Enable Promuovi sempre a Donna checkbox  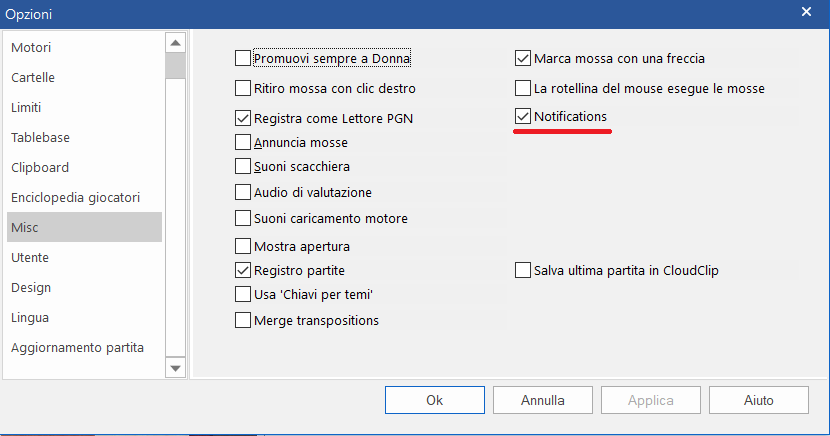click(243, 58)
